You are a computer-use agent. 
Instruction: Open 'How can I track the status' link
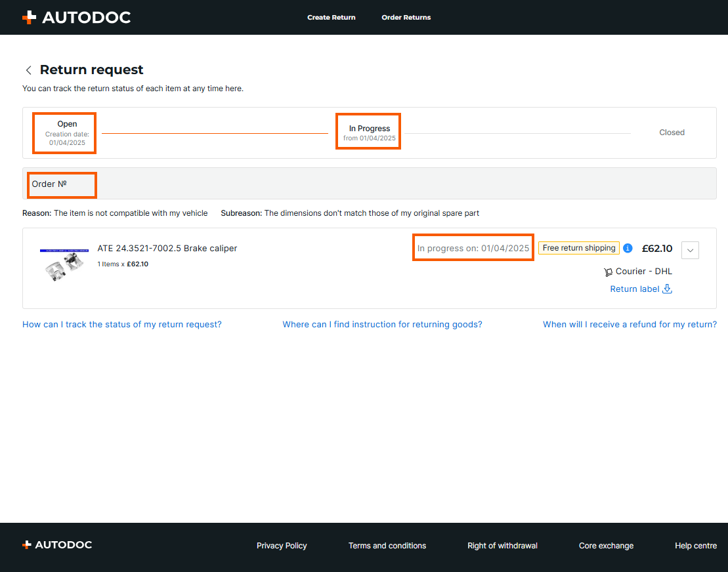tap(122, 325)
